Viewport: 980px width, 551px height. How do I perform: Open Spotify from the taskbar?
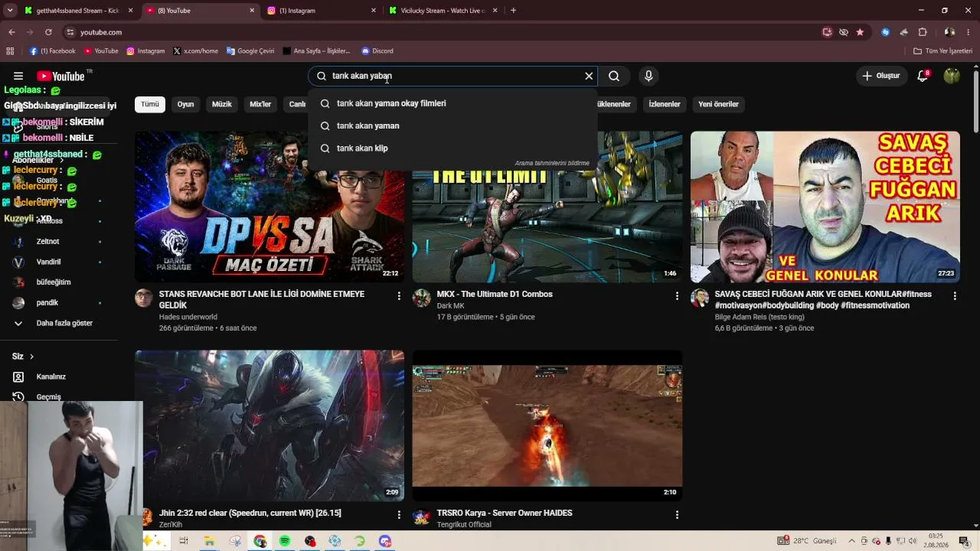point(285,541)
